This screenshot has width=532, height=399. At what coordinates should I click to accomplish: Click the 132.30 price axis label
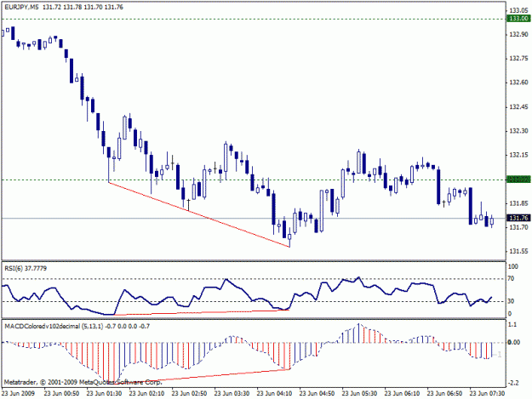point(518,131)
